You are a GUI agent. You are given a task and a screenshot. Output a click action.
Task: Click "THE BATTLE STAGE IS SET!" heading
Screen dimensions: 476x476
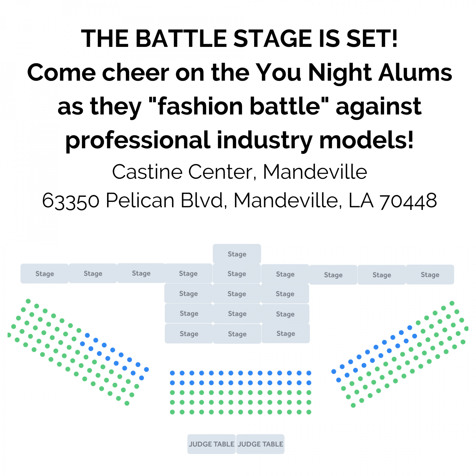tap(239, 38)
